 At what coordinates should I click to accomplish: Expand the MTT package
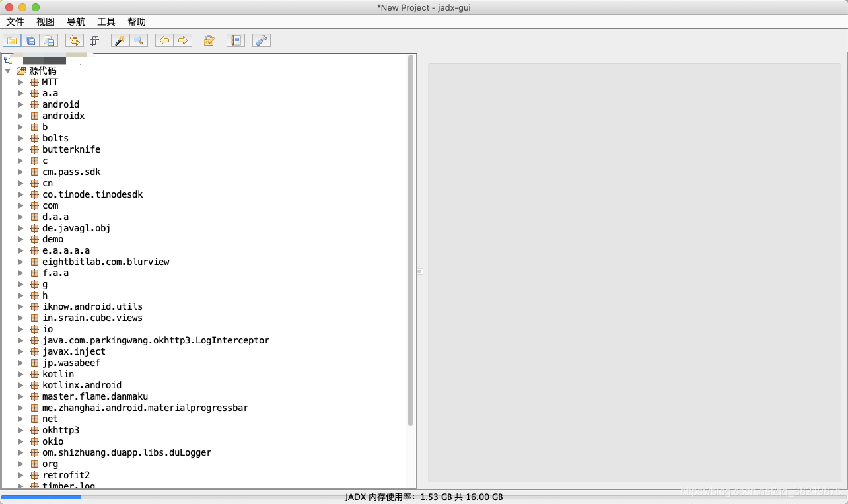(x=20, y=82)
